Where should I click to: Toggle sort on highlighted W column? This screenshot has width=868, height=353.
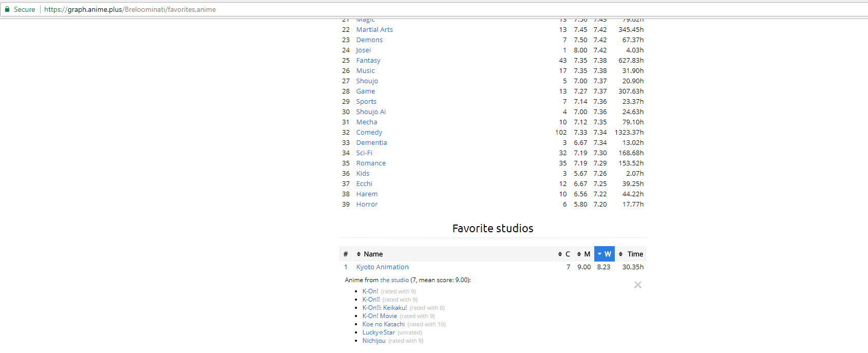604,254
